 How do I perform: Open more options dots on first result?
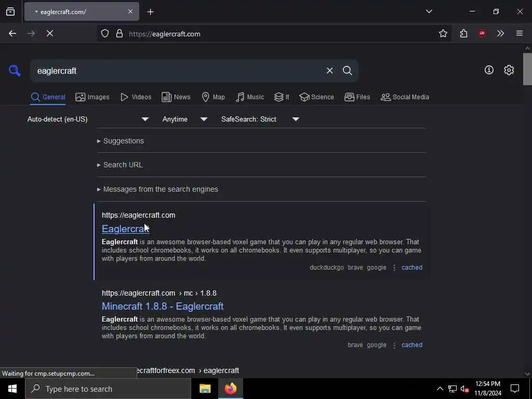point(394,268)
